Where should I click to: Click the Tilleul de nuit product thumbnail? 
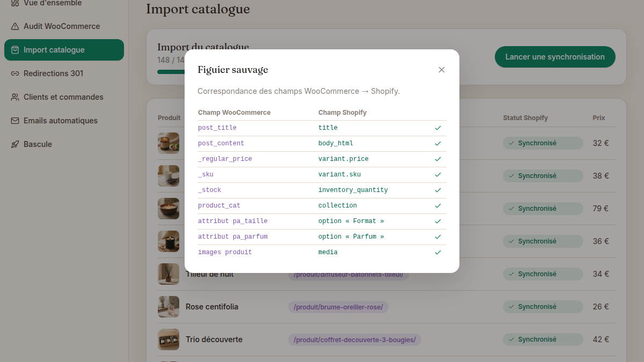click(169, 274)
